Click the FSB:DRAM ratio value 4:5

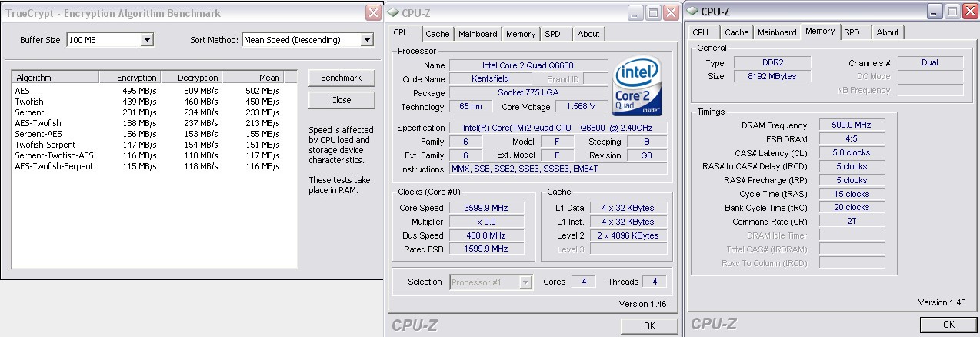pos(852,139)
